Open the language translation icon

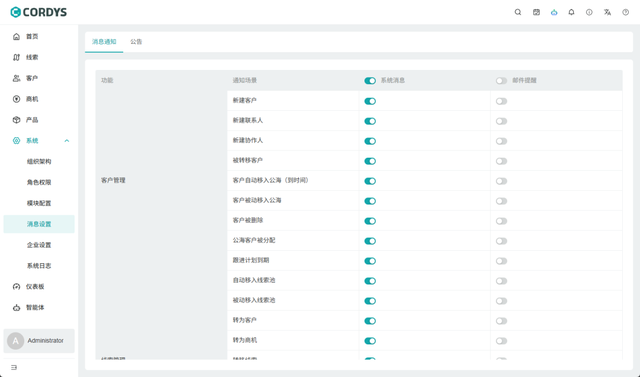point(607,12)
